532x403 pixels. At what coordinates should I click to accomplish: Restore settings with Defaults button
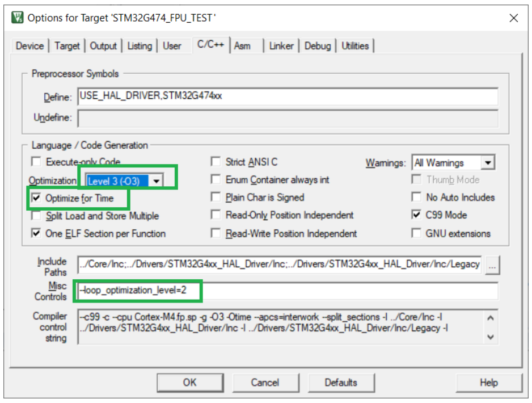341,383
